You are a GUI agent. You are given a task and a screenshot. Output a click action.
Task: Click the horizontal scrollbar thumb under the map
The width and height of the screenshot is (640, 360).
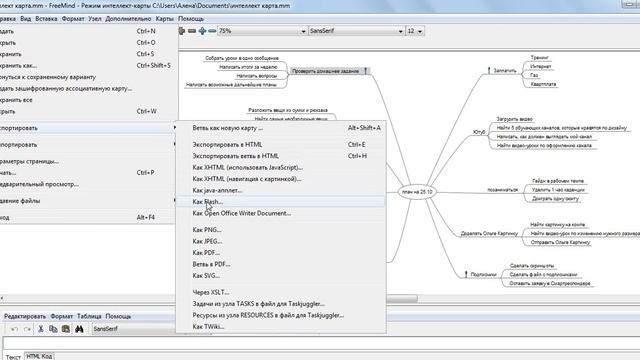point(402,299)
